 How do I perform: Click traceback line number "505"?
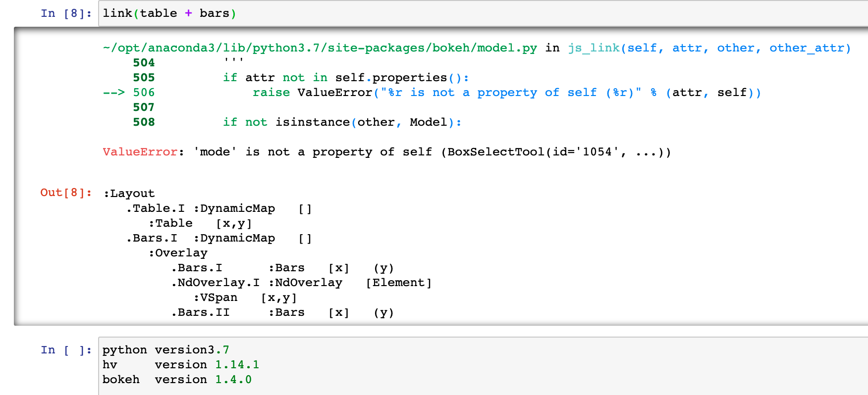(144, 78)
